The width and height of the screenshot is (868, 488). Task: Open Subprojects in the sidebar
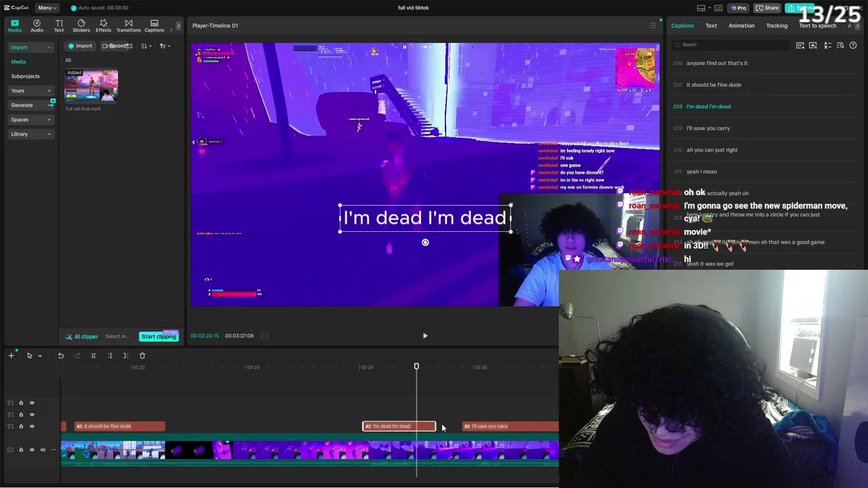click(x=25, y=77)
